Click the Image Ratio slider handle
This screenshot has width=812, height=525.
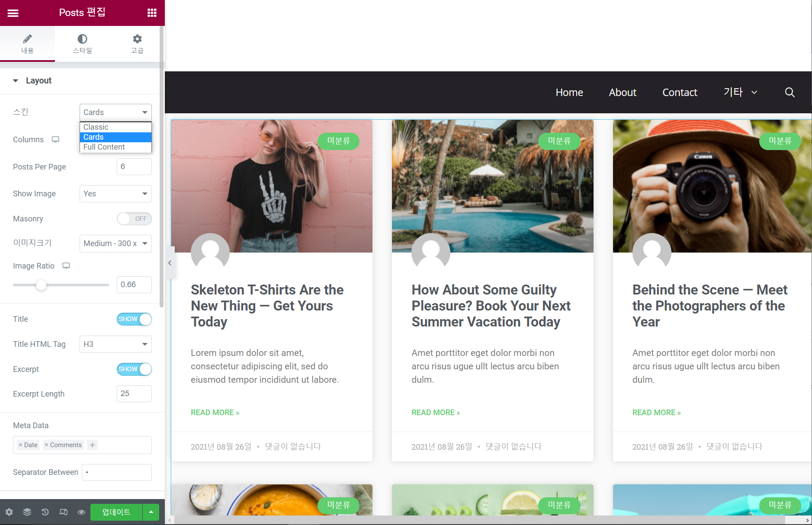(41, 285)
